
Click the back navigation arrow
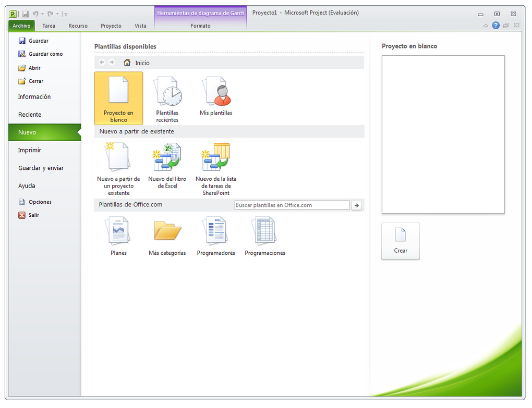(x=102, y=63)
